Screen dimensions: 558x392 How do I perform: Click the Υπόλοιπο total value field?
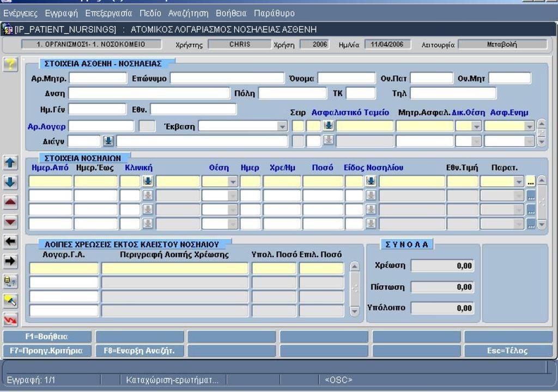tap(442, 308)
